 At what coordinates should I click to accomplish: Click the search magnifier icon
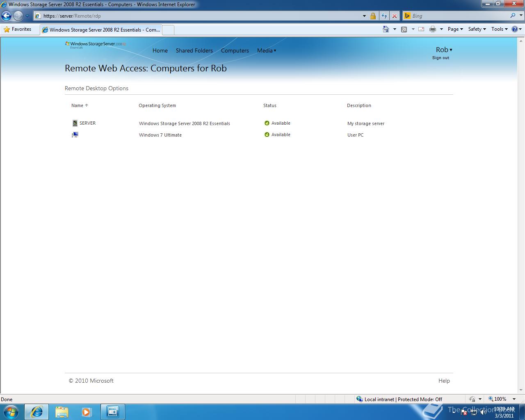(x=513, y=16)
